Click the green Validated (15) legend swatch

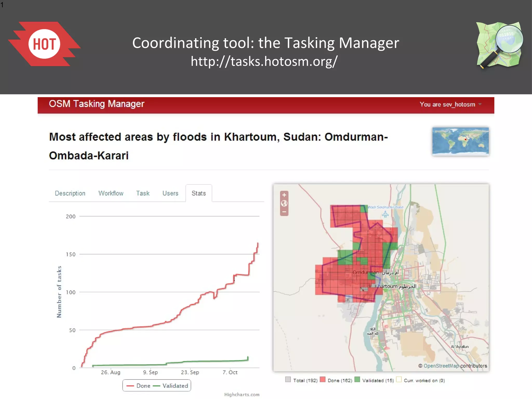coord(357,380)
